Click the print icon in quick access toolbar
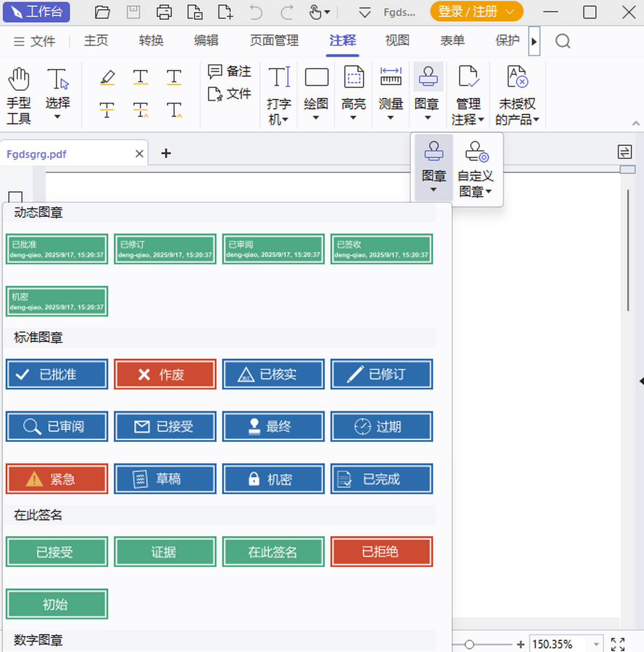 (164, 12)
